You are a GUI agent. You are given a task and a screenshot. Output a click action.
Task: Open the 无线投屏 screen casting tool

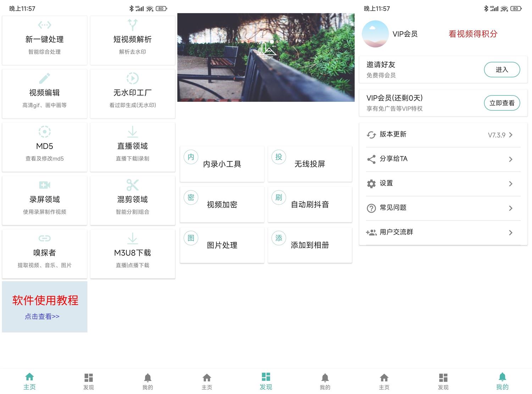[x=309, y=164]
